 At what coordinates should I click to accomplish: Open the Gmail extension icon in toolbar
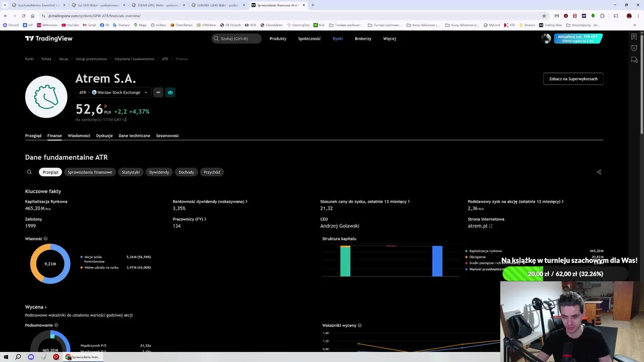(x=556, y=16)
